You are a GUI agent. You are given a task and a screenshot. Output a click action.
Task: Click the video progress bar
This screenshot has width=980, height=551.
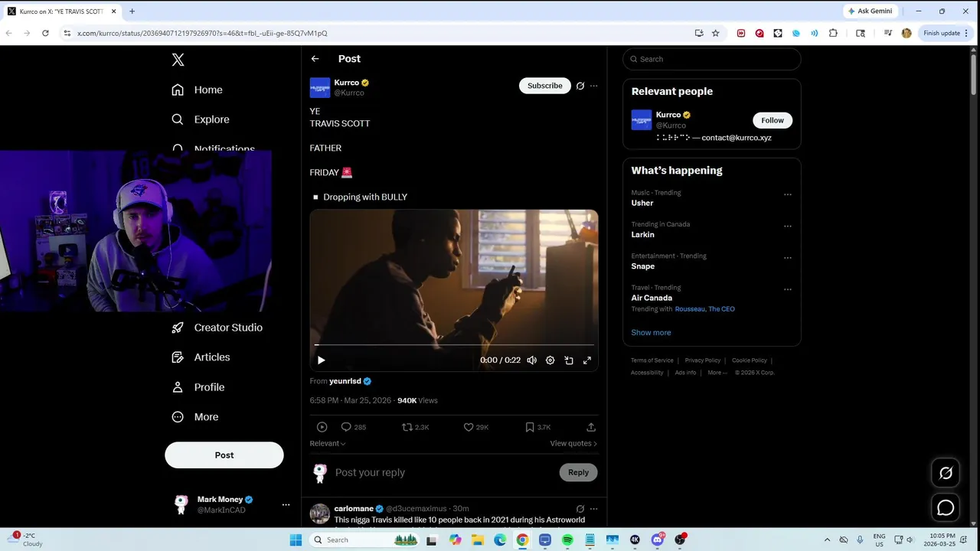(454, 345)
